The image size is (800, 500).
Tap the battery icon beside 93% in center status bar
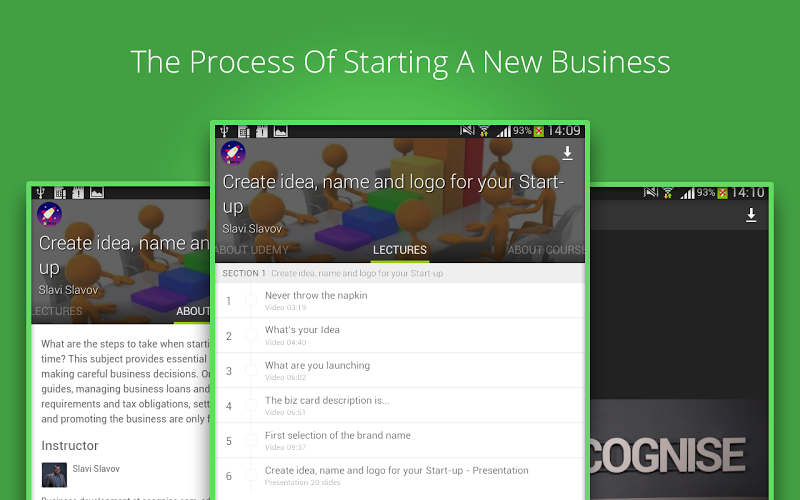click(539, 132)
